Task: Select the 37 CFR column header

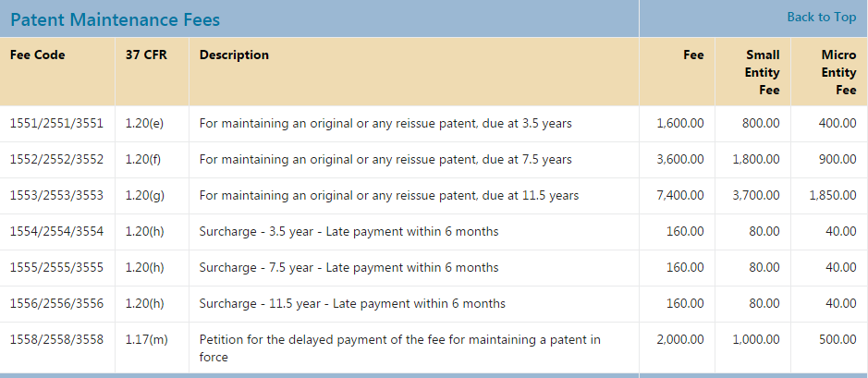Action: click(146, 55)
